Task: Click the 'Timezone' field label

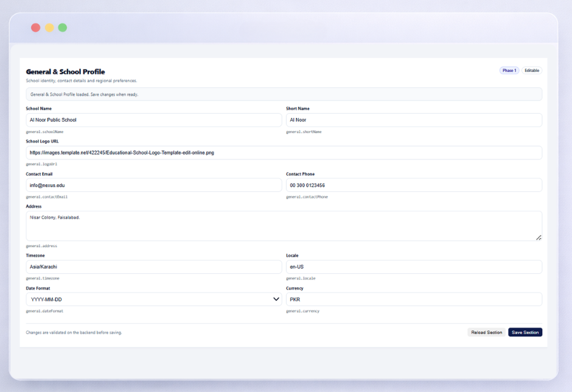Action: [x=35, y=256]
